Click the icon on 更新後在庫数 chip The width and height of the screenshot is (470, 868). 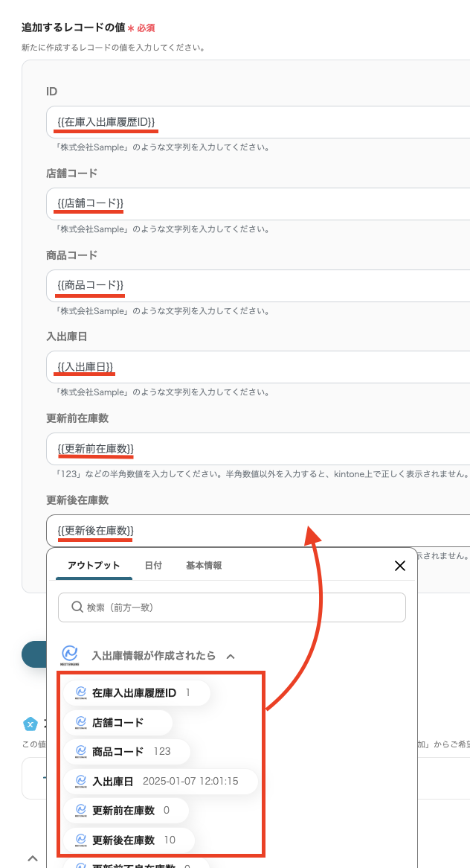pos(81,840)
